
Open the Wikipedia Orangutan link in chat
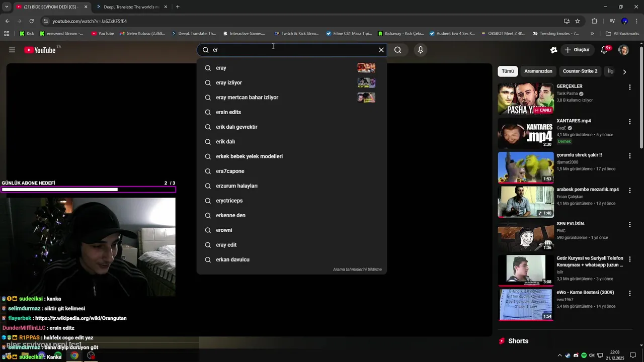click(80, 318)
